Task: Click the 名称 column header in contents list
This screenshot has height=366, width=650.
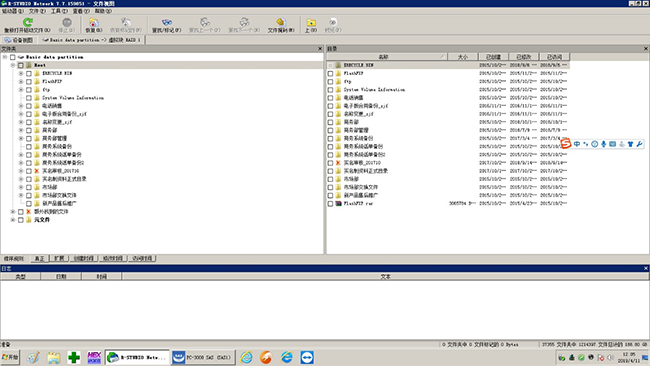Action: (387, 57)
